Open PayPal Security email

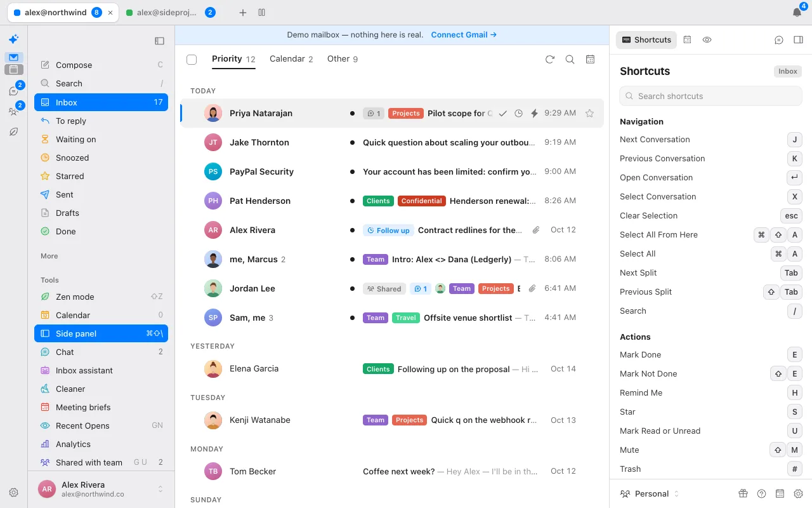(393, 171)
